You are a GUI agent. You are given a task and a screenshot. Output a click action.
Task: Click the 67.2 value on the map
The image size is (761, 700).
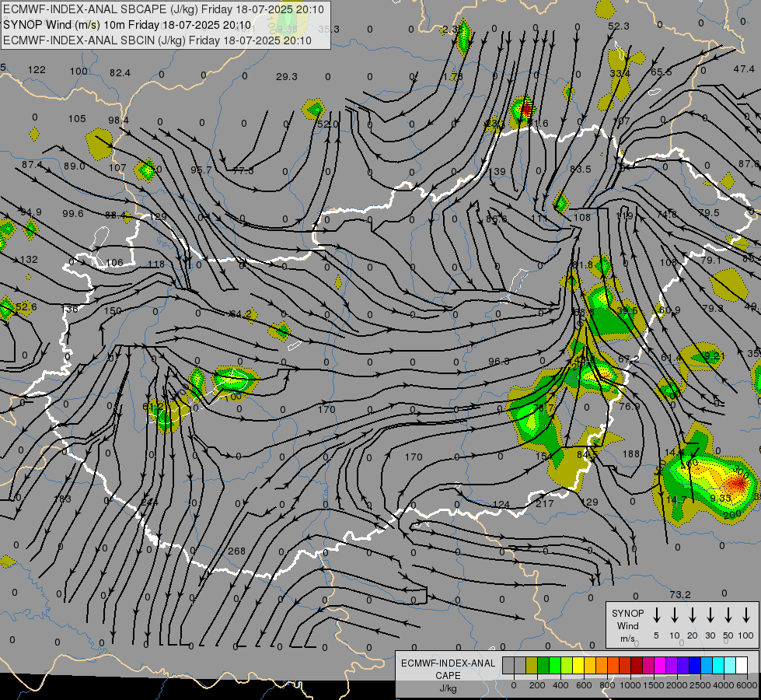[x=629, y=359]
